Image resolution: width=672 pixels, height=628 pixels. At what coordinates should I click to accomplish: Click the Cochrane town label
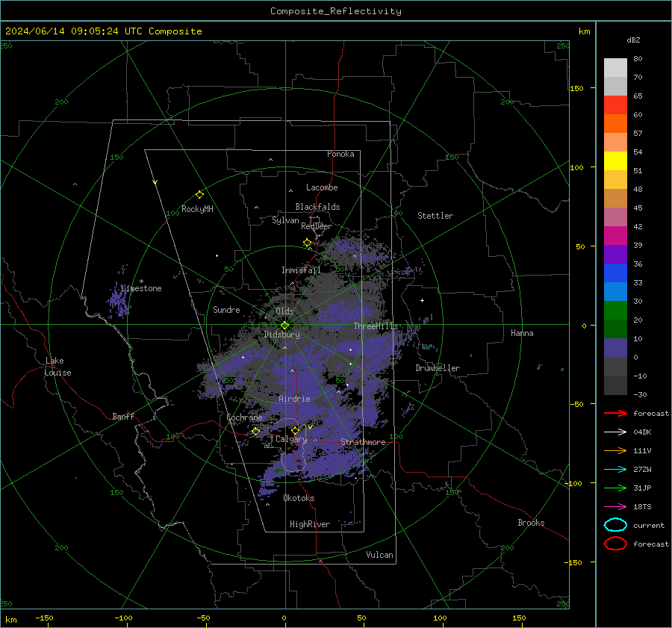pyautogui.click(x=244, y=417)
